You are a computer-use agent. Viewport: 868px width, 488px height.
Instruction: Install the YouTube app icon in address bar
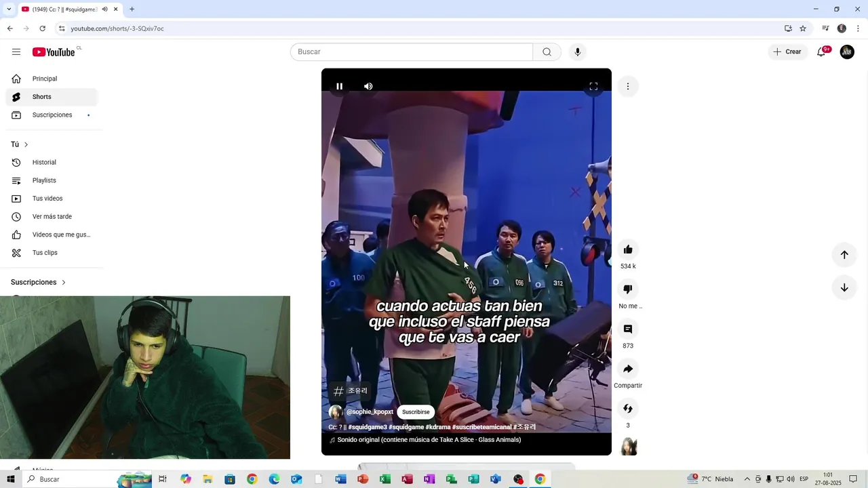[788, 28]
